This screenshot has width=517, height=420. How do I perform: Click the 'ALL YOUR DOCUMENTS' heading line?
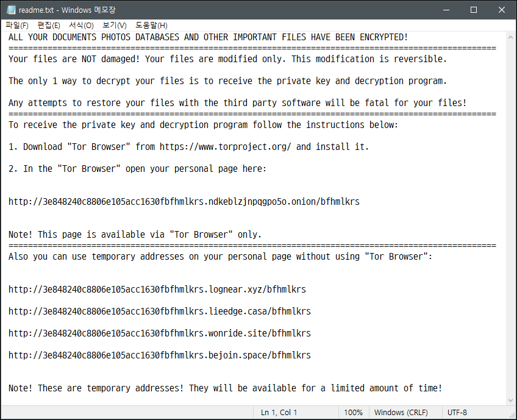(209, 37)
